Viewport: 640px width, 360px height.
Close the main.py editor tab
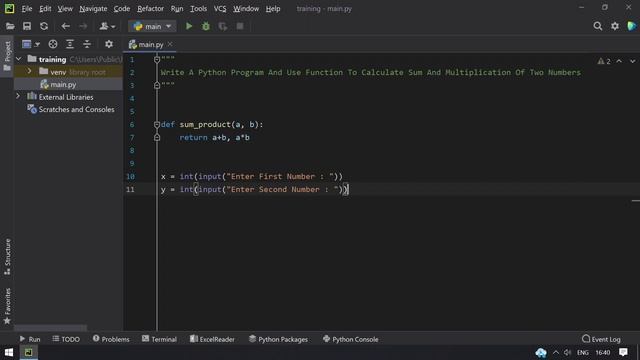click(170, 44)
